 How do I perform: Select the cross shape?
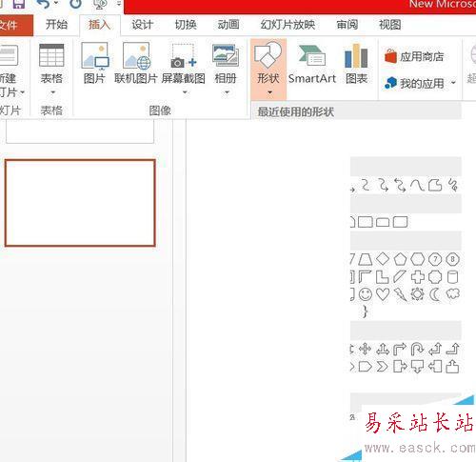pyautogui.click(x=418, y=276)
